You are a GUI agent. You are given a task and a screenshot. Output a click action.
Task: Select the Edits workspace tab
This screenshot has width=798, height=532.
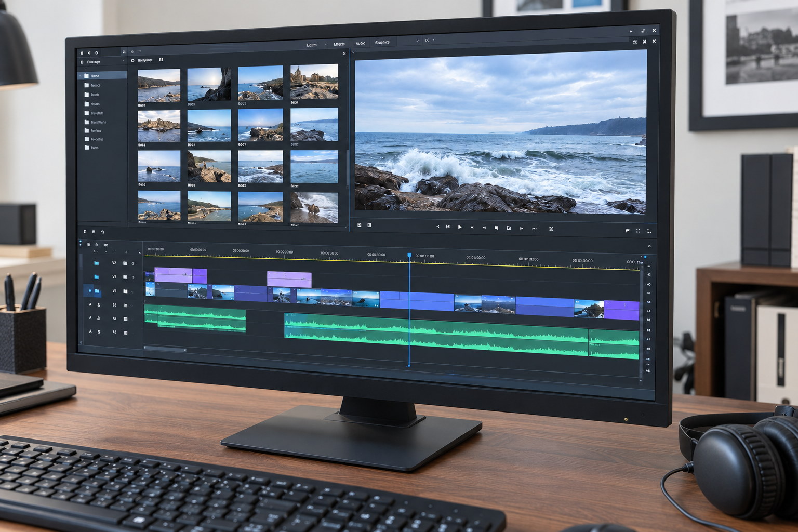(312, 45)
